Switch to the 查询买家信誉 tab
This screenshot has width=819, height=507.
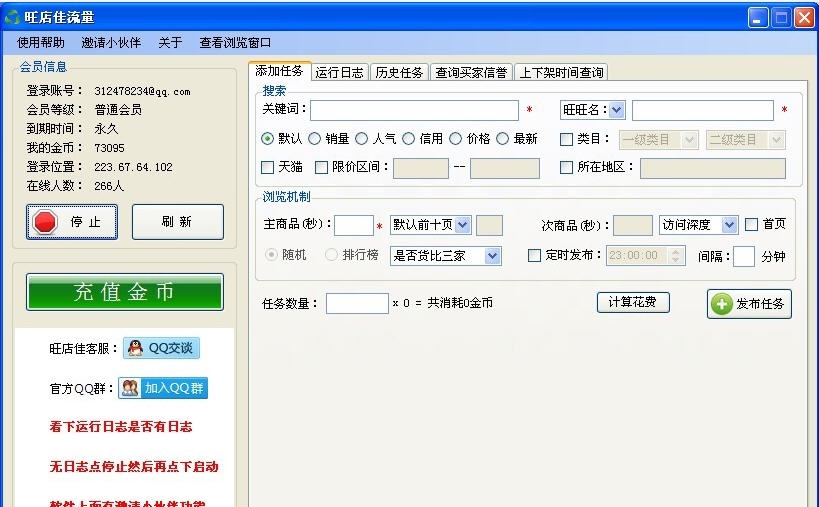471,73
